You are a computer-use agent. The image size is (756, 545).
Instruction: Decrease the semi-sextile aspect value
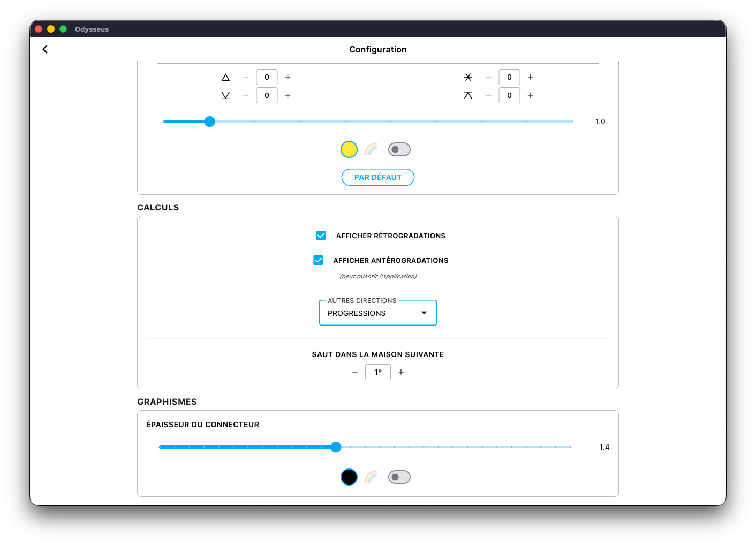(x=246, y=95)
